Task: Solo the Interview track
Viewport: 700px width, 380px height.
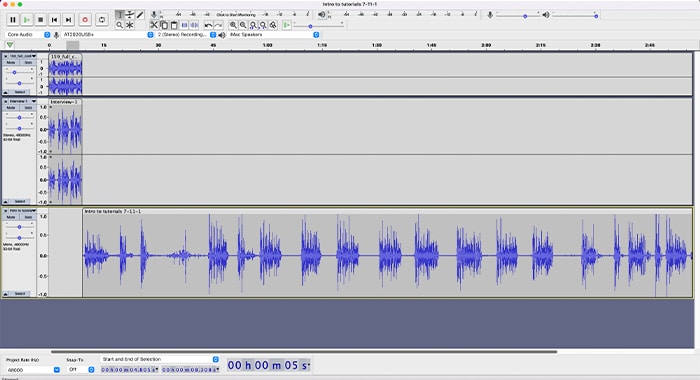Action: (x=28, y=108)
